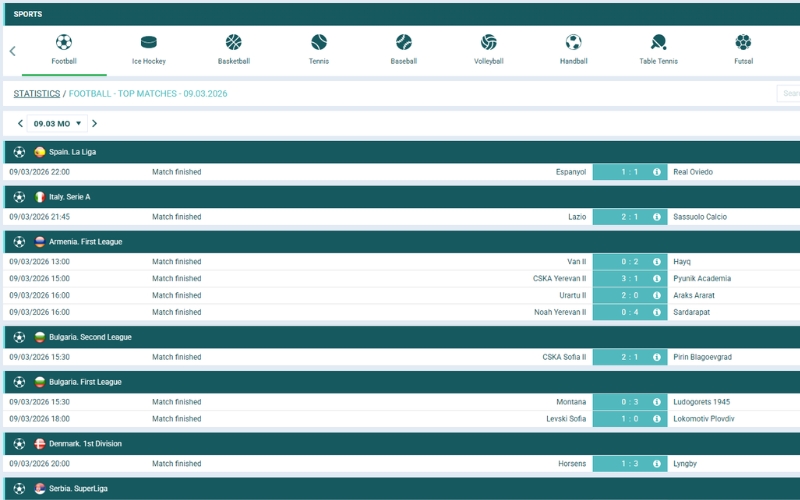800x500 pixels.
Task: Switch to the Baseball tab
Action: (404, 49)
